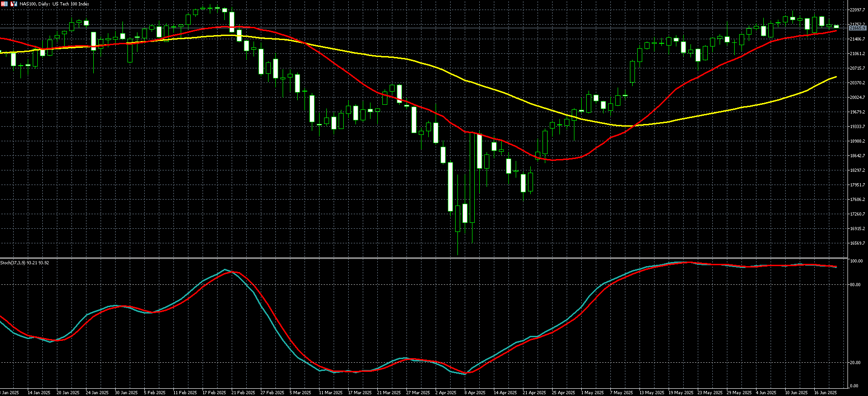Click the 'NAS100, Daily: US Tech 100 Index' title
Viewport: 868px width, 396px height.
click(55, 4)
